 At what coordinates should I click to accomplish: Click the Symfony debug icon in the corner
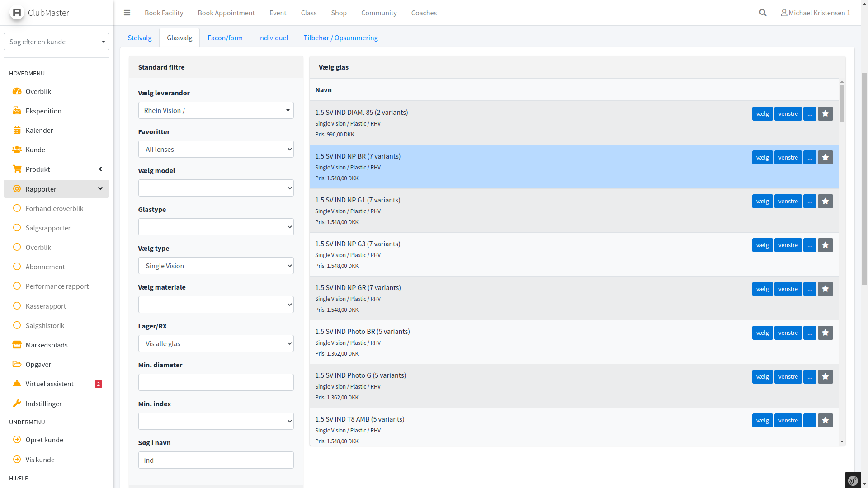tap(853, 480)
